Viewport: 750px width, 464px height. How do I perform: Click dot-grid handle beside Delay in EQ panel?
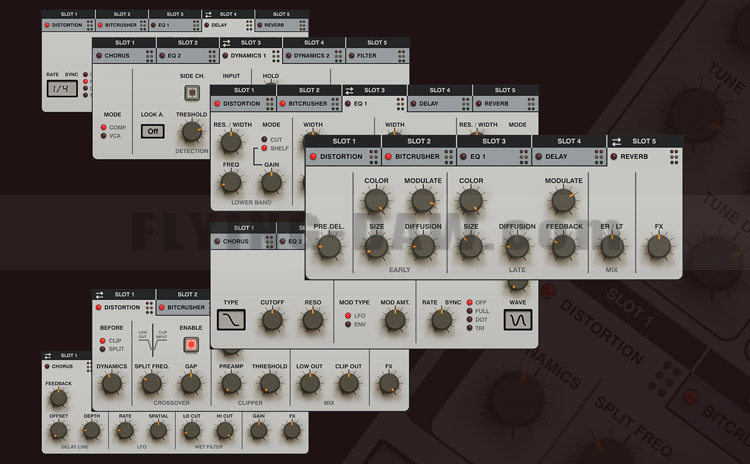466,104
